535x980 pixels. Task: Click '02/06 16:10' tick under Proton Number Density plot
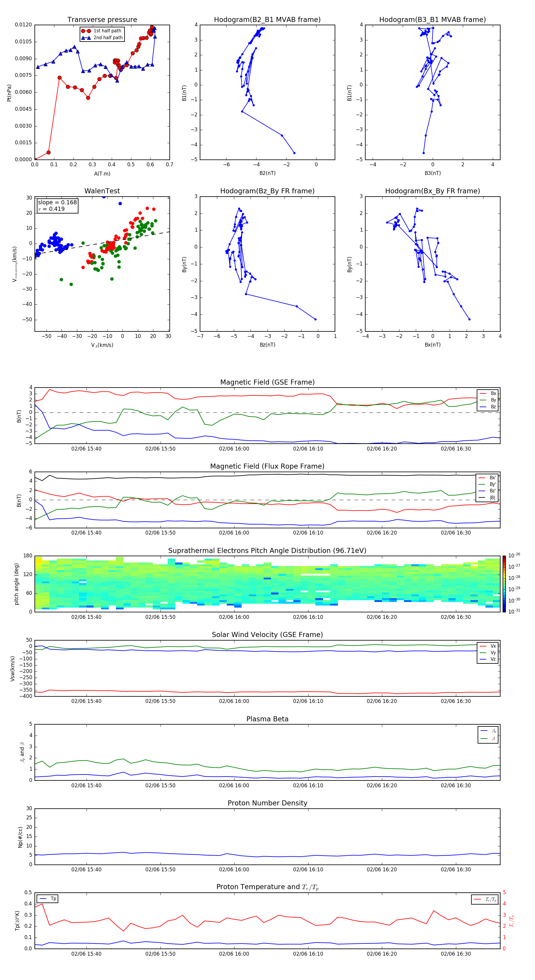308,870
